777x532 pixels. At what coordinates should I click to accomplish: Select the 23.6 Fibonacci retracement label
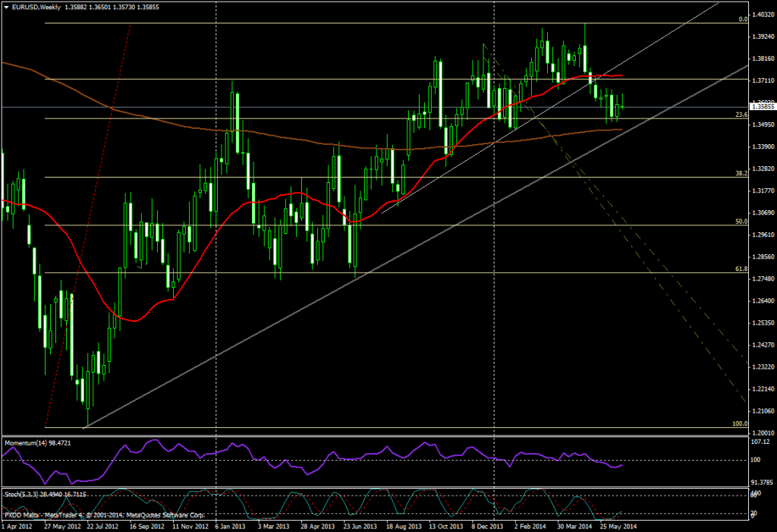click(742, 114)
